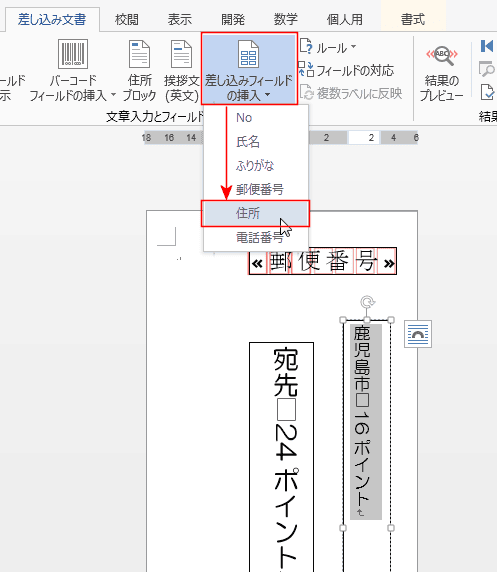Go to first record arrow icon
The width and height of the screenshot is (497, 572).
tap(487, 46)
